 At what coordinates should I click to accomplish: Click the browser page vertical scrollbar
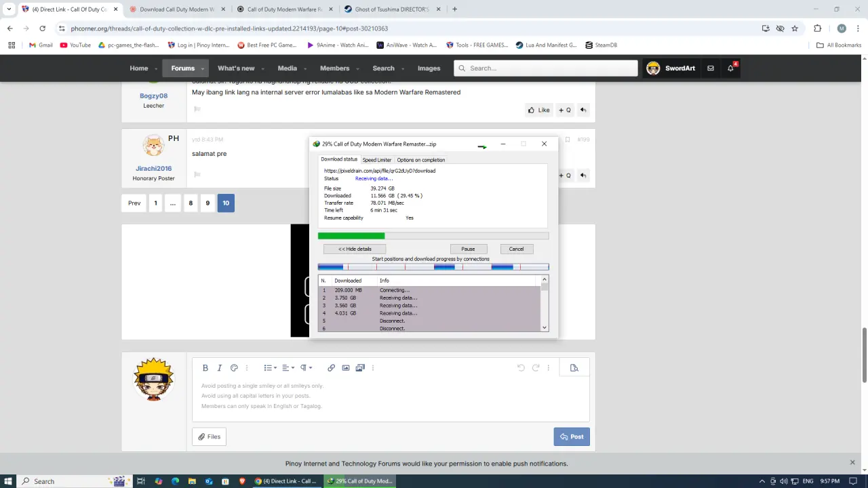(x=864, y=354)
